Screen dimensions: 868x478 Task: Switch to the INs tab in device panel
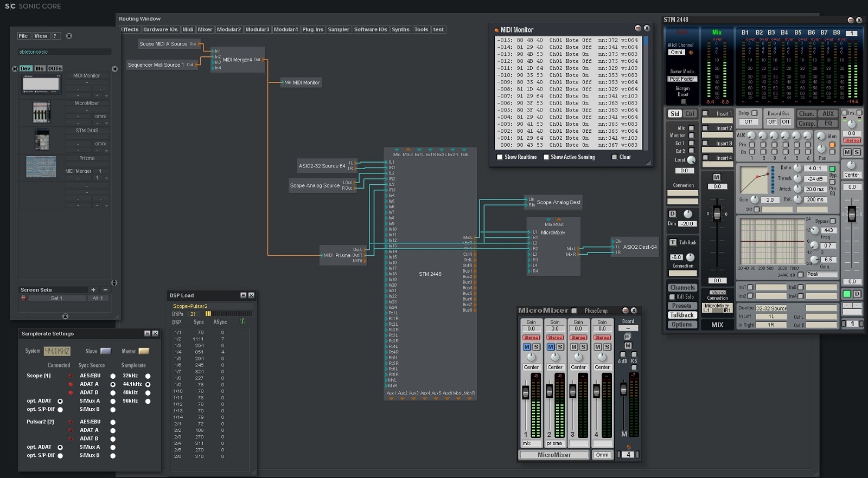click(x=40, y=69)
